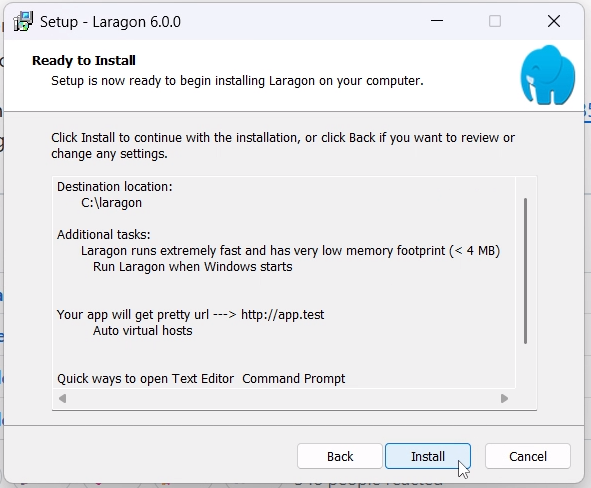Click the C:\laragon destination path text
The image size is (591, 488).
click(112, 203)
